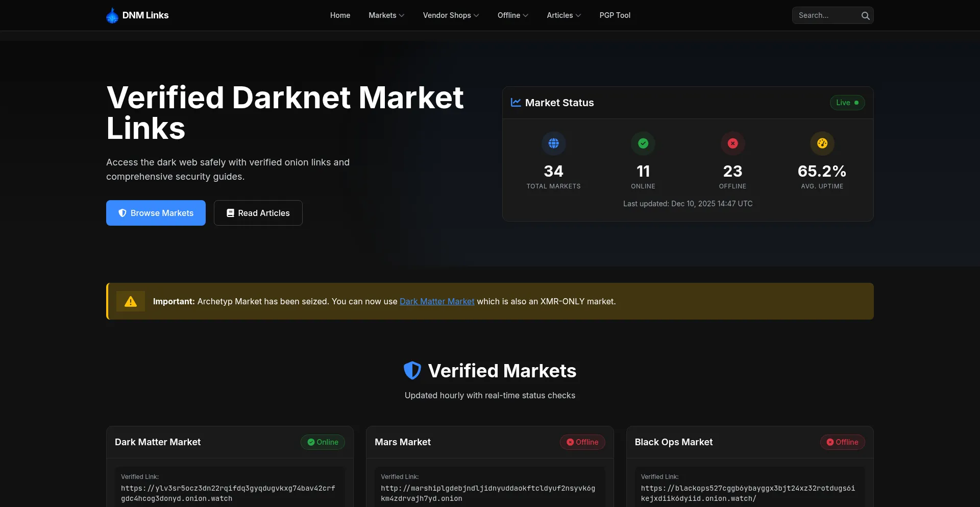Click the DNM Links logo icon
Image resolution: width=980 pixels, height=507 pixels.
112,16
